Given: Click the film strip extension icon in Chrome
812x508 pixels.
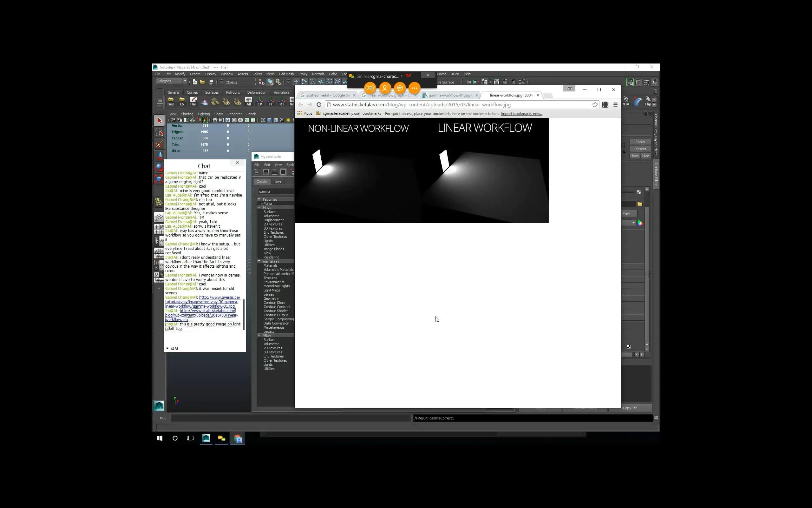Looking at the screenshot, I should point(605,105).
